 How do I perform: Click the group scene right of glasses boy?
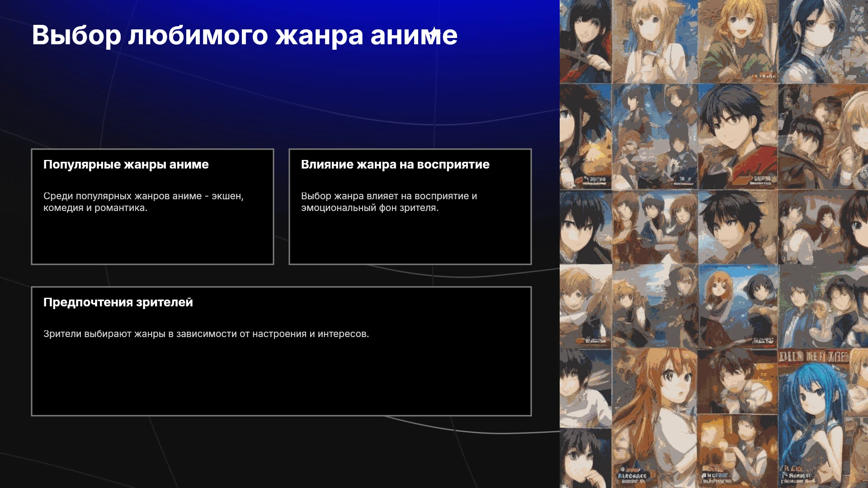(823, 136)
